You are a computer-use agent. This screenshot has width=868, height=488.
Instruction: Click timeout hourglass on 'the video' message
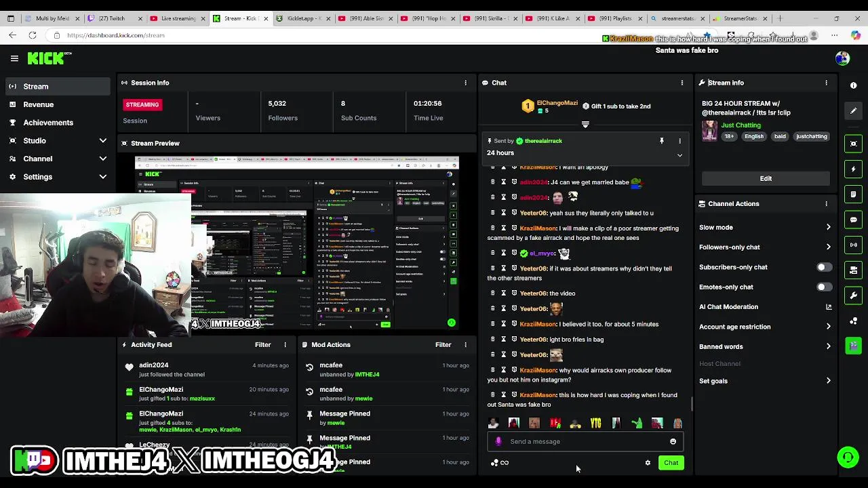point(503,293)
